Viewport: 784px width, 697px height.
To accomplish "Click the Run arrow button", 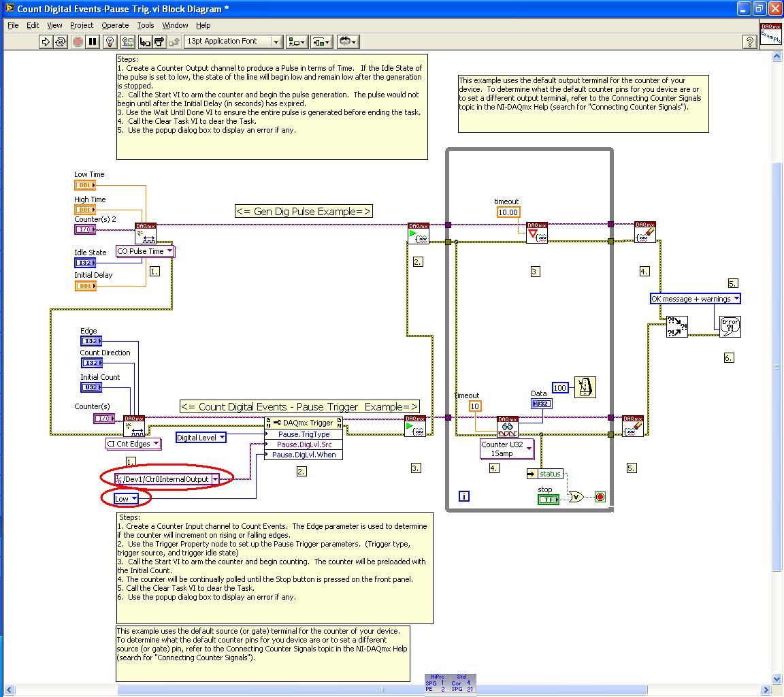I will [45, 42].
